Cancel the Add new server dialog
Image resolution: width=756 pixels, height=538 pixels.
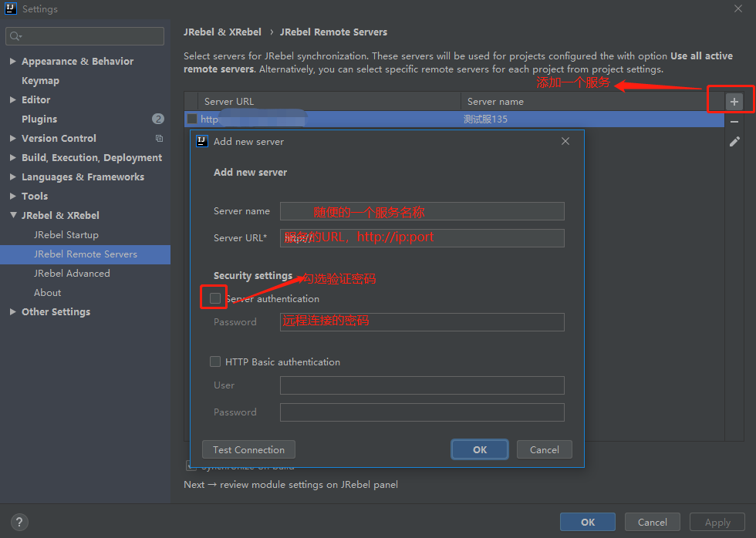pyautogui.click(x=545, y=449)
